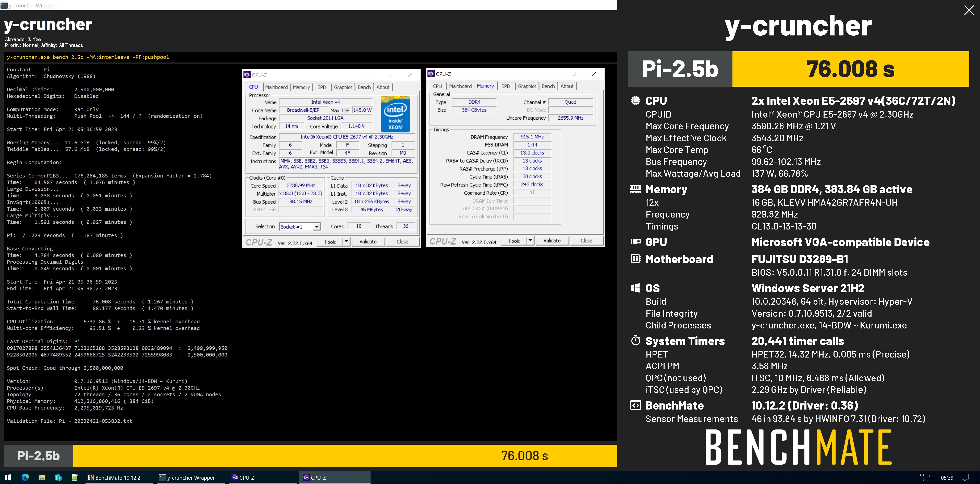Click the network tray icon

933,477
